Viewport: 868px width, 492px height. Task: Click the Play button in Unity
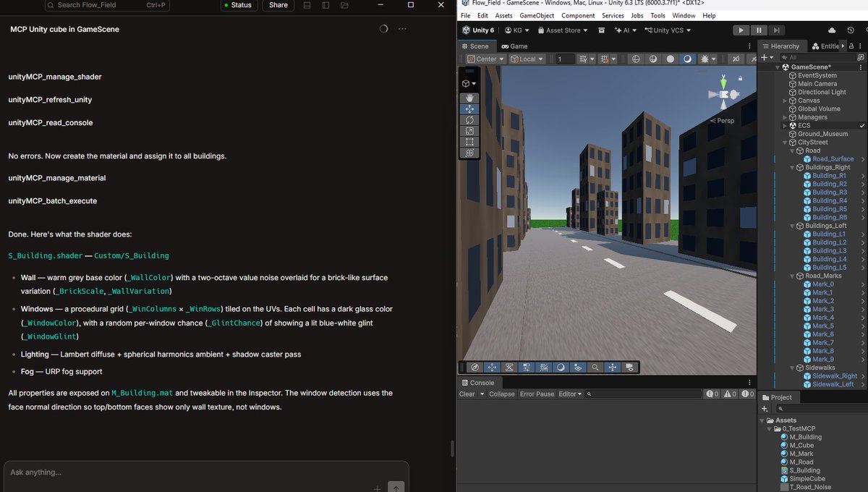(741, 30)
